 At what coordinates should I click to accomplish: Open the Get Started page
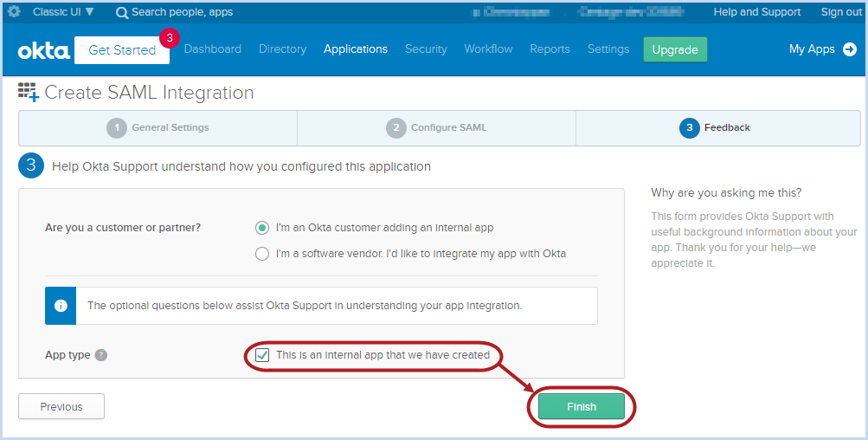(122, 50)
